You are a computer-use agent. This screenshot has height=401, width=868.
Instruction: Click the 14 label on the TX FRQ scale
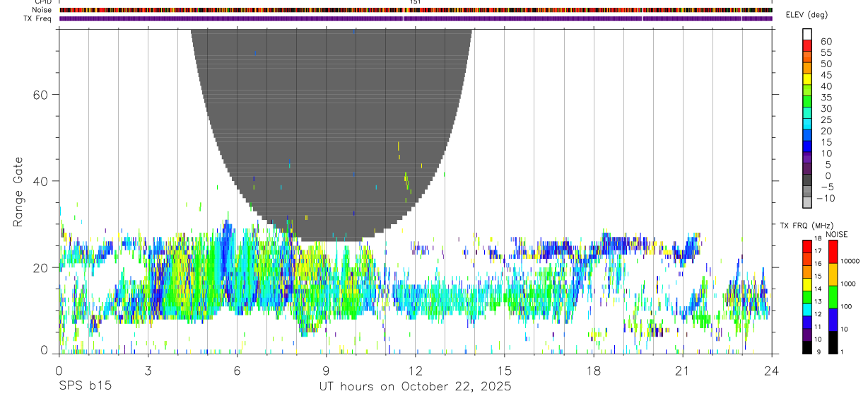pos(818,289)
